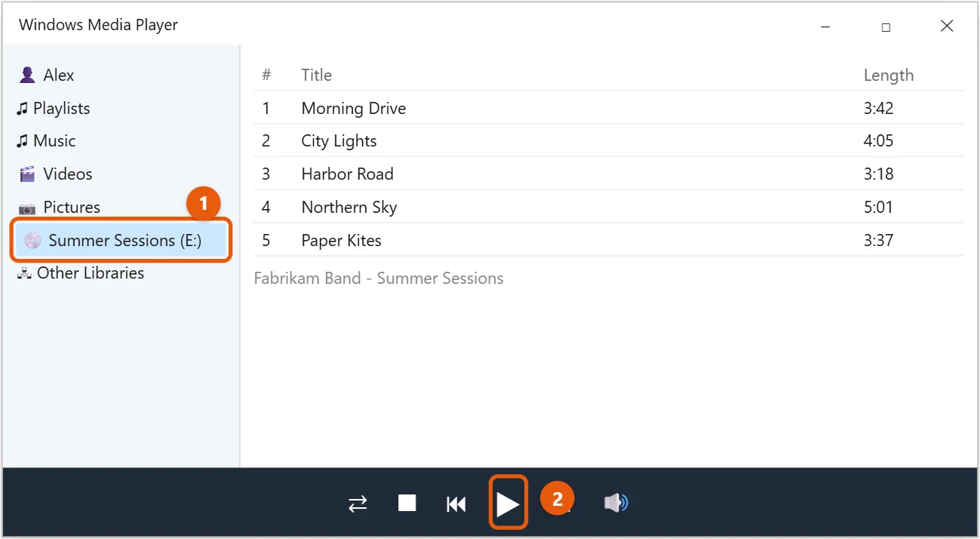The image size is (980, 539).
Task: Sort by the Title column header
Action: 316,75
